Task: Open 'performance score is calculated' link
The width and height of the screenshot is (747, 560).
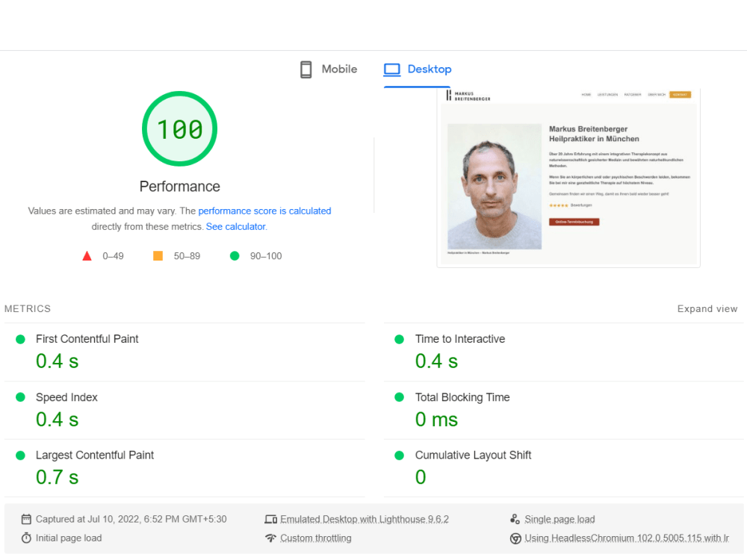Action: 264,211
